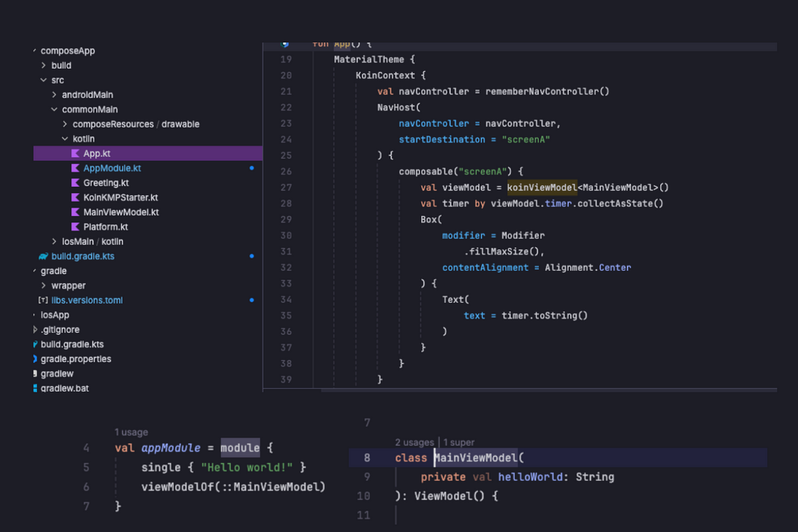This screenshot has height=532, width=798.
Task: Click the MainViewModel class name declaration
Action: click(476, 458)
